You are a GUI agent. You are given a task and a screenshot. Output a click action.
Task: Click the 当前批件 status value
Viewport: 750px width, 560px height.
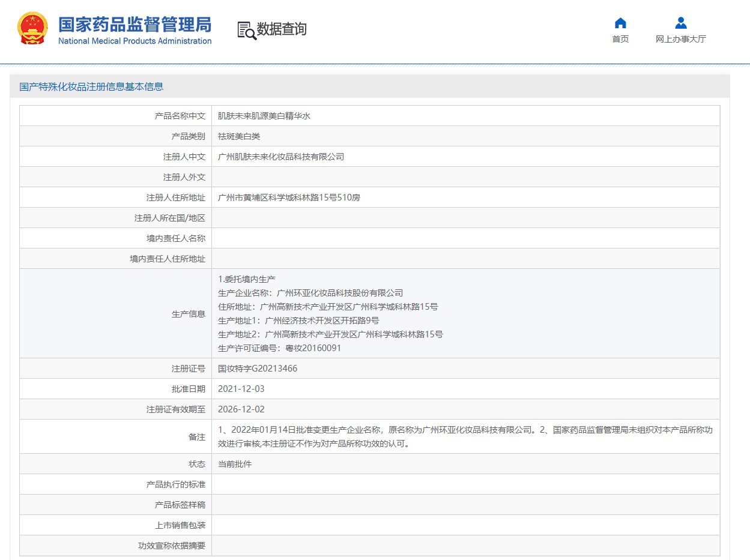[234, 464]
